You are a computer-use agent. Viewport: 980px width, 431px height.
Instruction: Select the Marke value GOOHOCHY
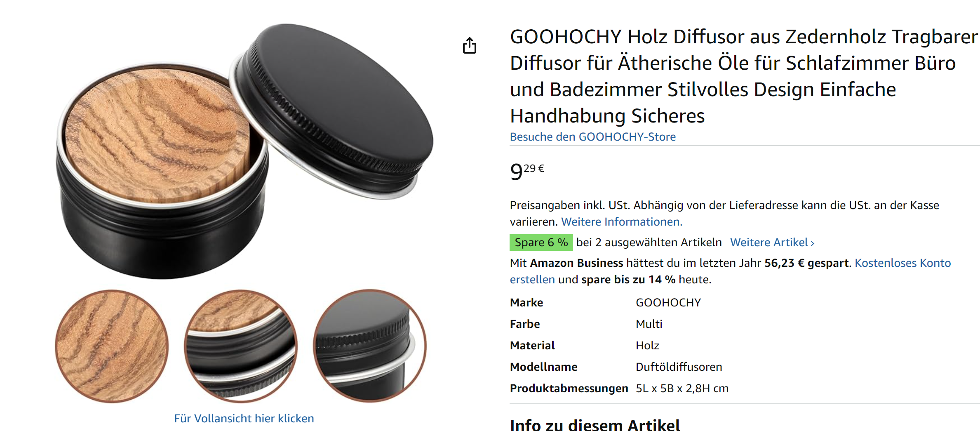[x=668, y=302]
